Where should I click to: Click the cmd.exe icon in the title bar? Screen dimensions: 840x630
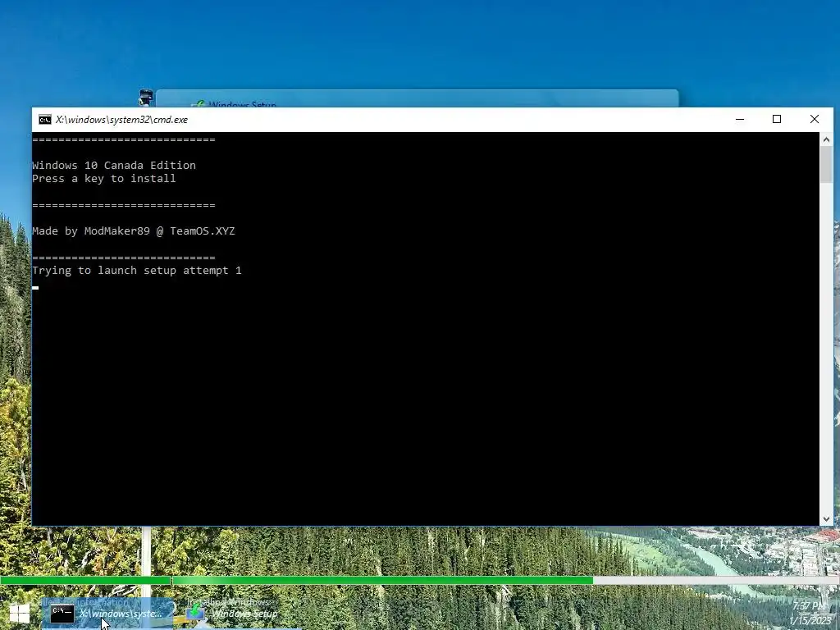[45, 120]
